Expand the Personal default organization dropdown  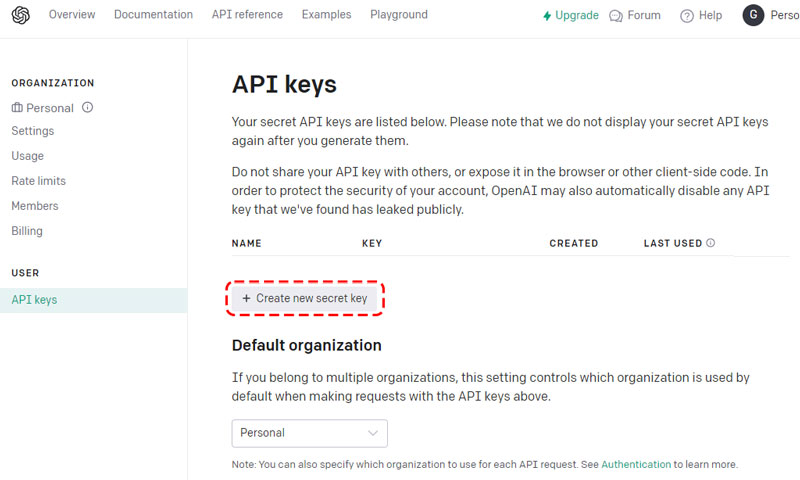coord(309,433)
